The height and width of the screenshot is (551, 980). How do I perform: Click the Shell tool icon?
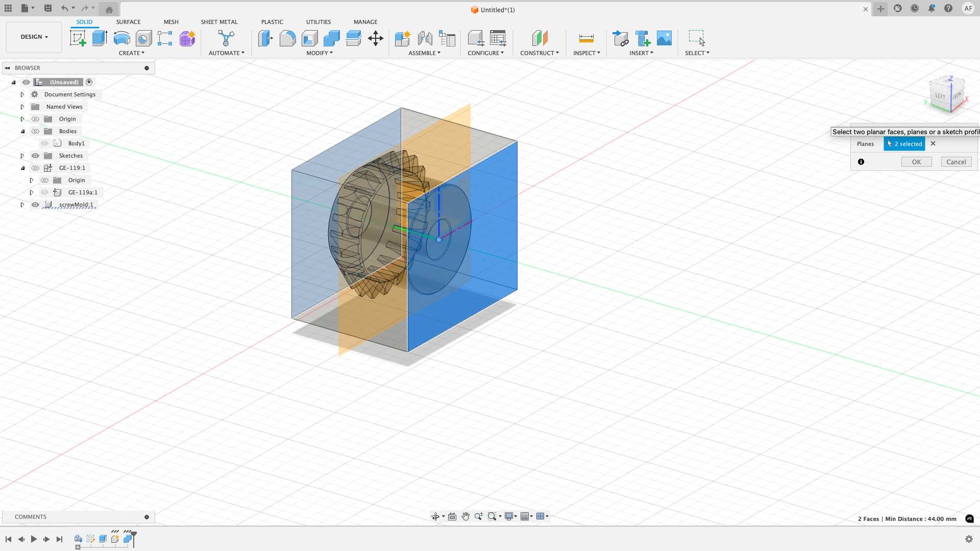pos(309,38)
